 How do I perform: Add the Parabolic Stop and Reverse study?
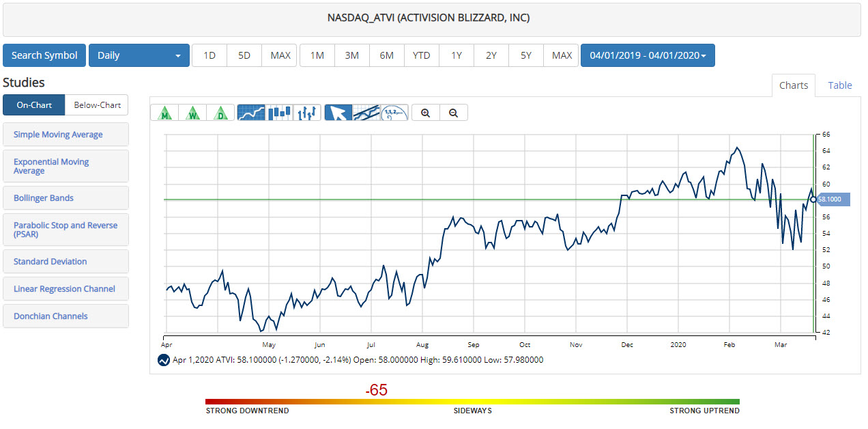[66, 230]
